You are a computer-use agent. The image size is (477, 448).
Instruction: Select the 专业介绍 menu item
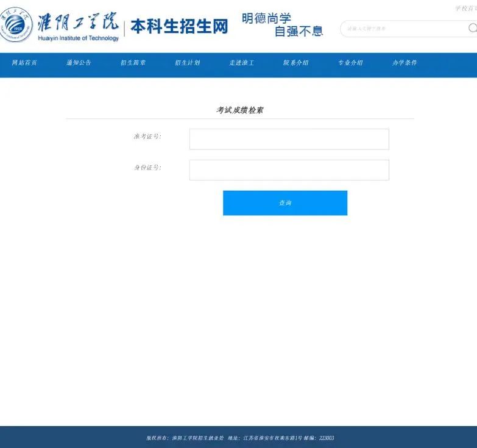[350, 63]
